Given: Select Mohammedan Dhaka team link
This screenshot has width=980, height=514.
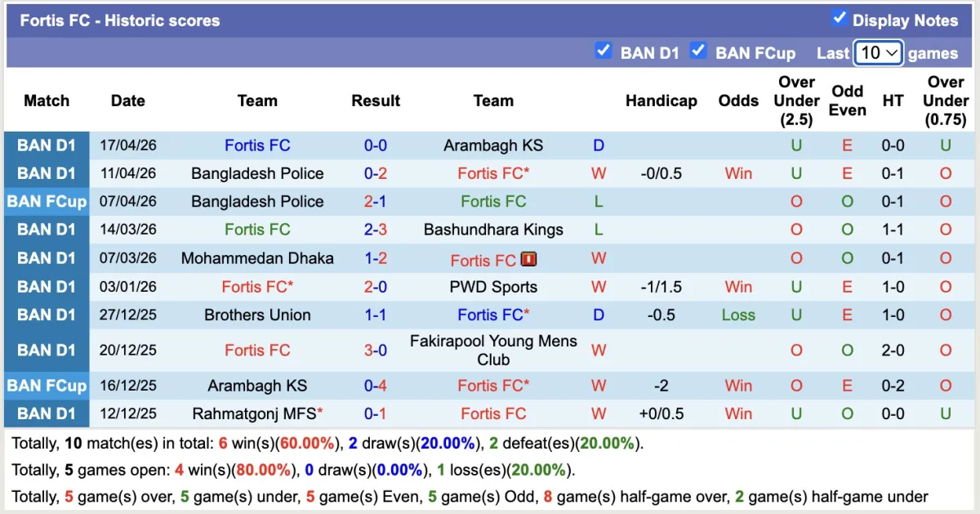Looking at the screenshot, I should [257, 258].
